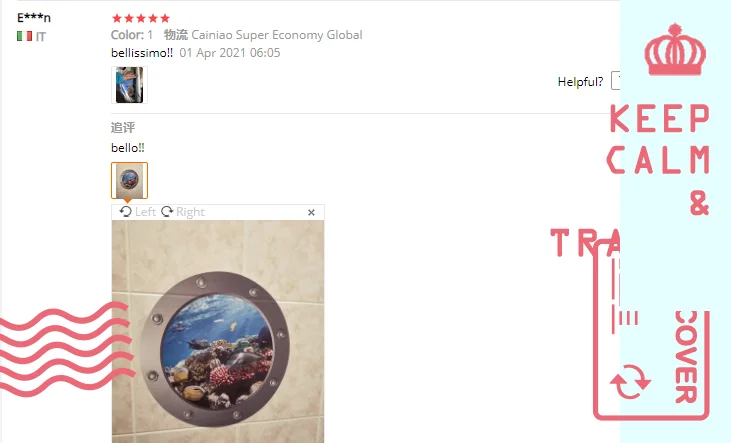The width and height of the screenshot is (731, 443).
Task: Click the five-star rating row
Action: coord(141,18)
